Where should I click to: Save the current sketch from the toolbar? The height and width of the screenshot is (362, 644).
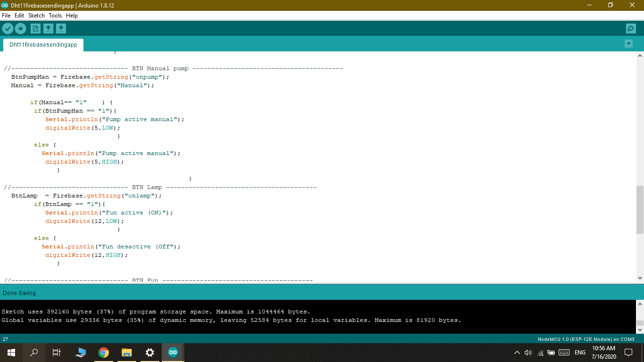pos(61,28)
